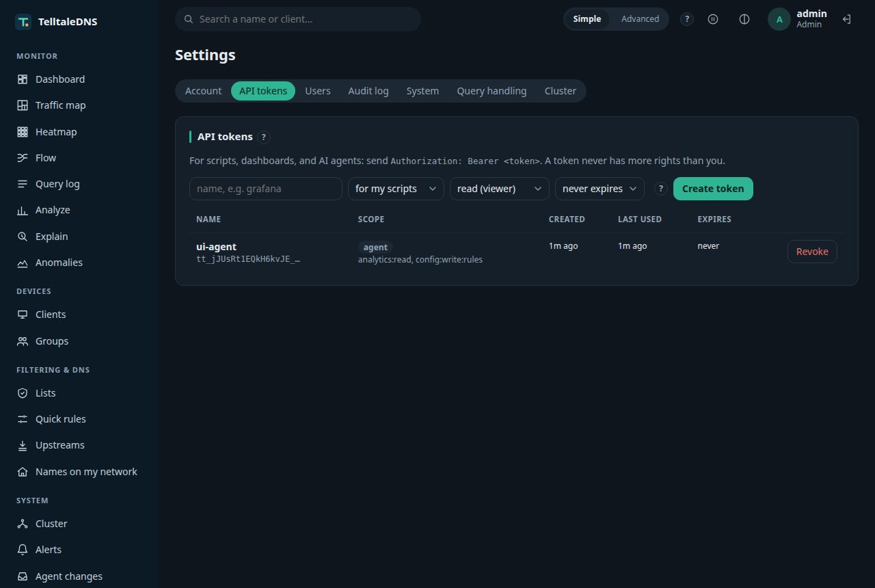
Task: Click the NAME column header
Action: 208,219
